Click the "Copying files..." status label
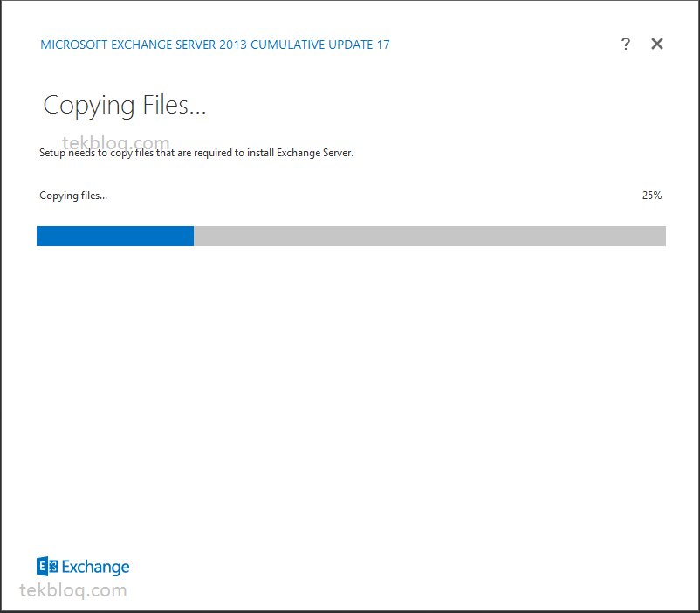The width and height of the screenshot is (700, 613). point(73,196)
